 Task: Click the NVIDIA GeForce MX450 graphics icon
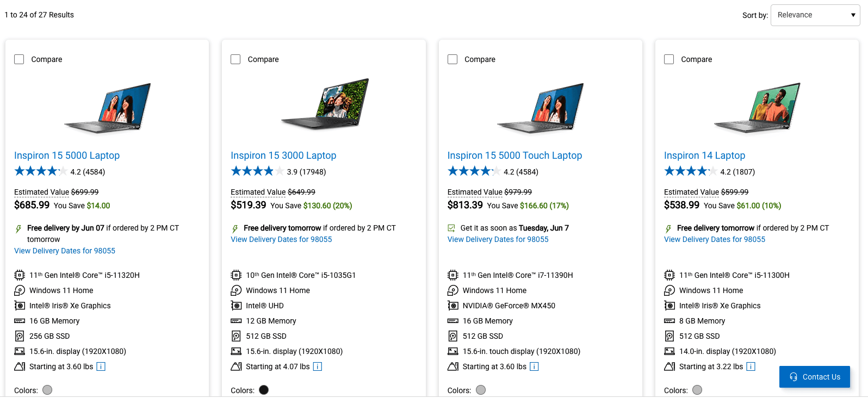pyautogui.click(x=453, y=306)
